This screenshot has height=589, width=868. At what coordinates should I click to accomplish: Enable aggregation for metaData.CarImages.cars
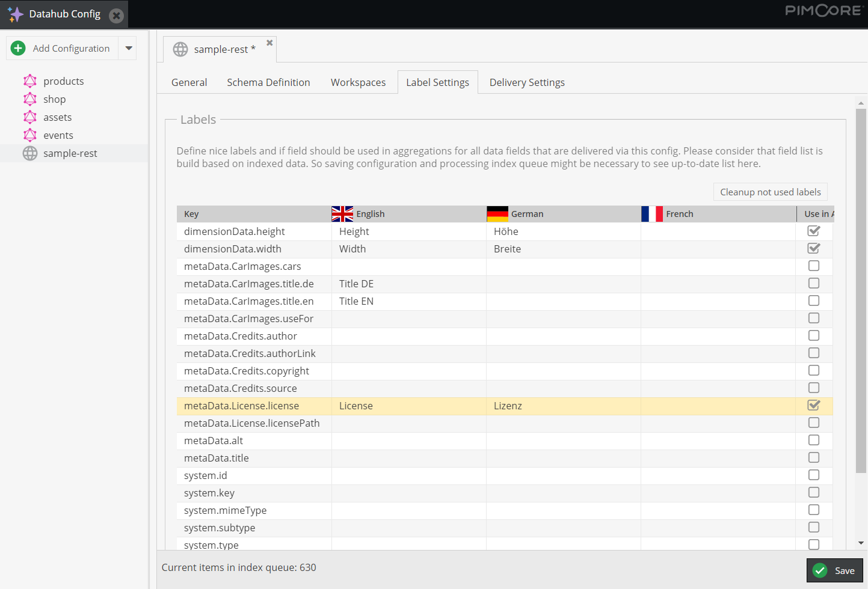tap(814, 266)
